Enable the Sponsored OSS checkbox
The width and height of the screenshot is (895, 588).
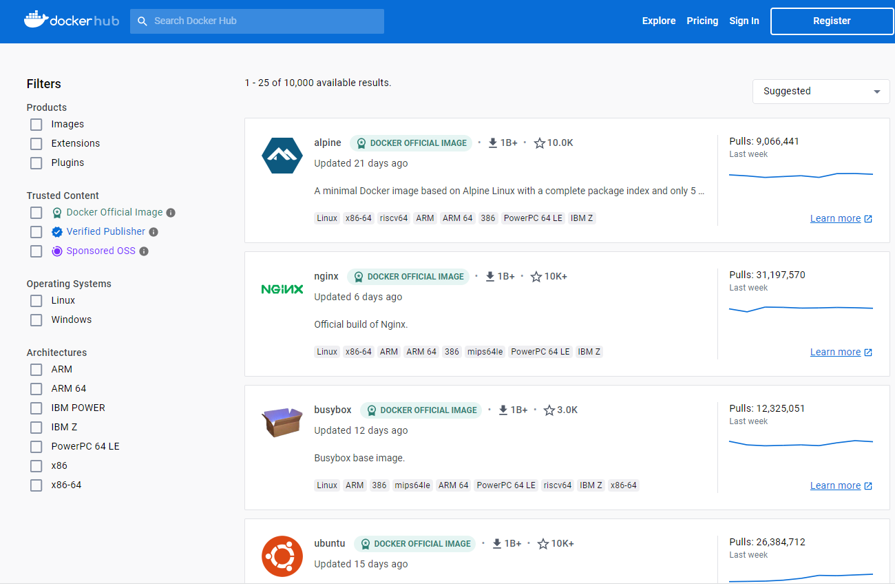click(36, 251)
